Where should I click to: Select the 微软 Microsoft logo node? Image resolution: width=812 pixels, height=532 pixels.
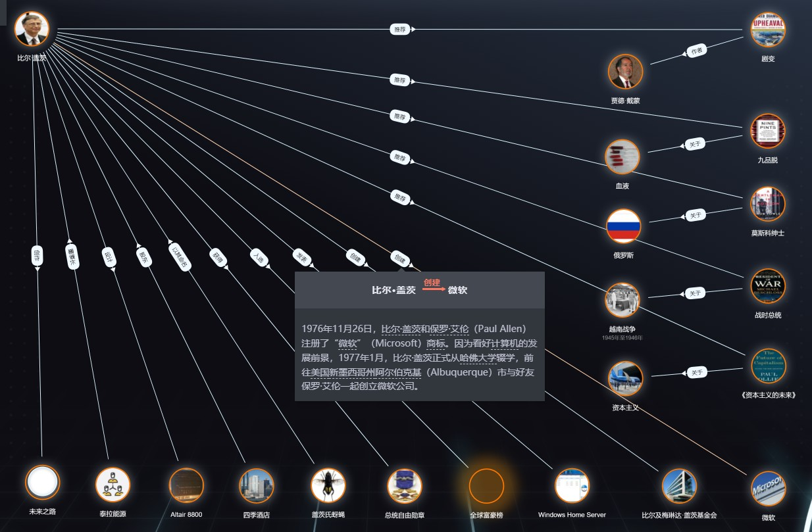pyautogui.click(x=768, y=489)
